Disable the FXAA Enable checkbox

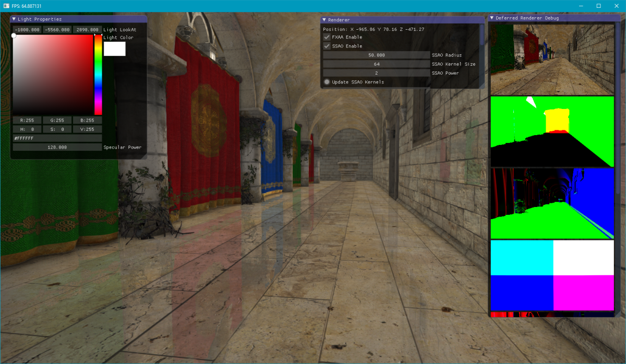click(326, 37)
